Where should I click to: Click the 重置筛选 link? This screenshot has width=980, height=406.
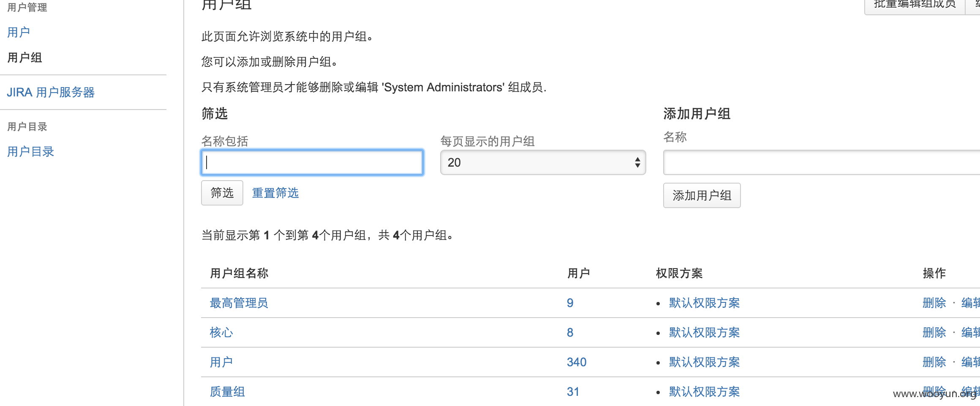tap(275, 193)
